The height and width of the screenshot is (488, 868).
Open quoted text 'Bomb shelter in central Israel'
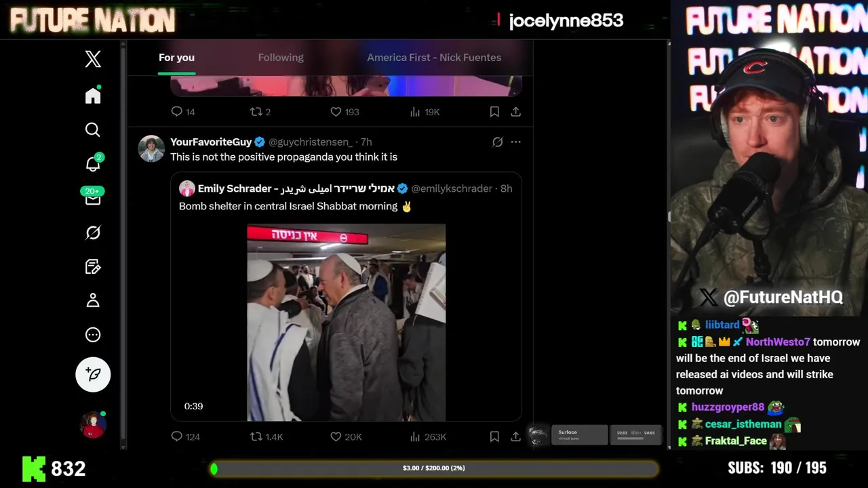288,206
